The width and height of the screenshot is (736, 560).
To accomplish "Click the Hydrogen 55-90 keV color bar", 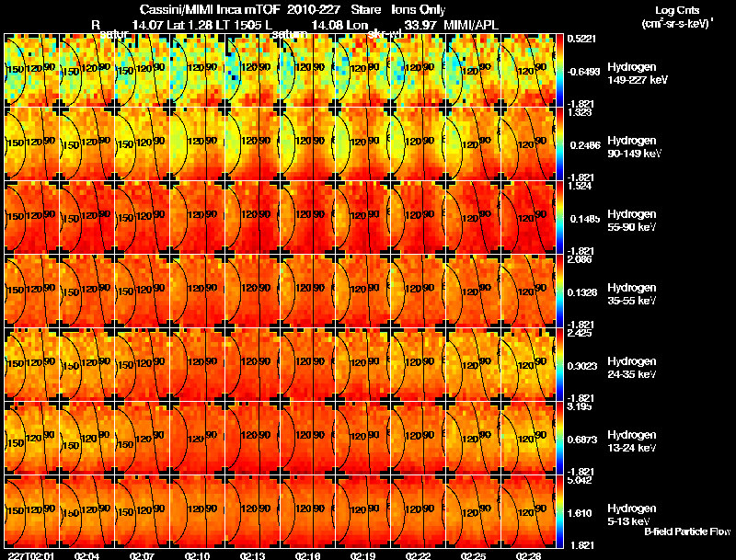I will [x=559, y=218].
